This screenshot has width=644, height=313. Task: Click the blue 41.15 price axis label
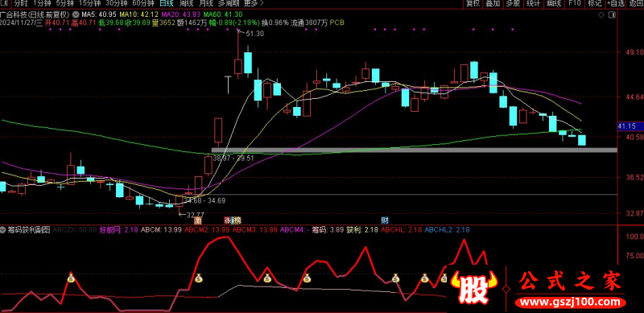(x=627, y=126)
